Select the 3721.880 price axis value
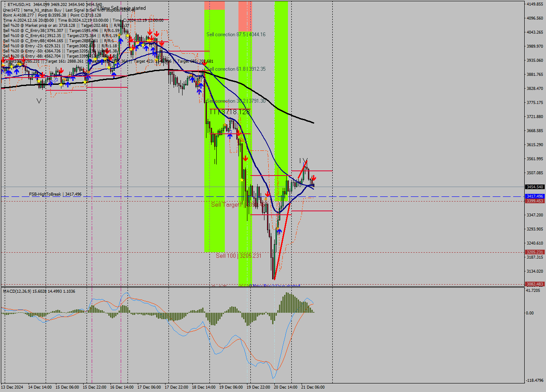Viewport: 546px width, 392px height. (x=535, y=117)
